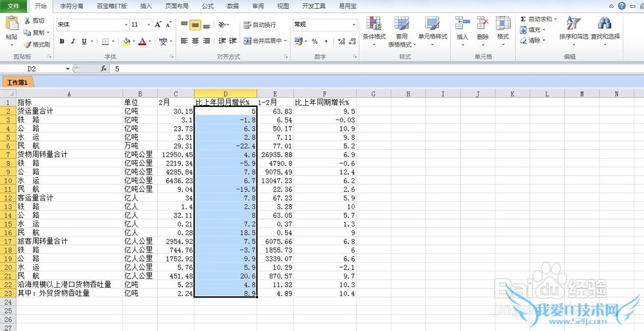Toggle the highlighted middle vertical alignment

point(196,25)
